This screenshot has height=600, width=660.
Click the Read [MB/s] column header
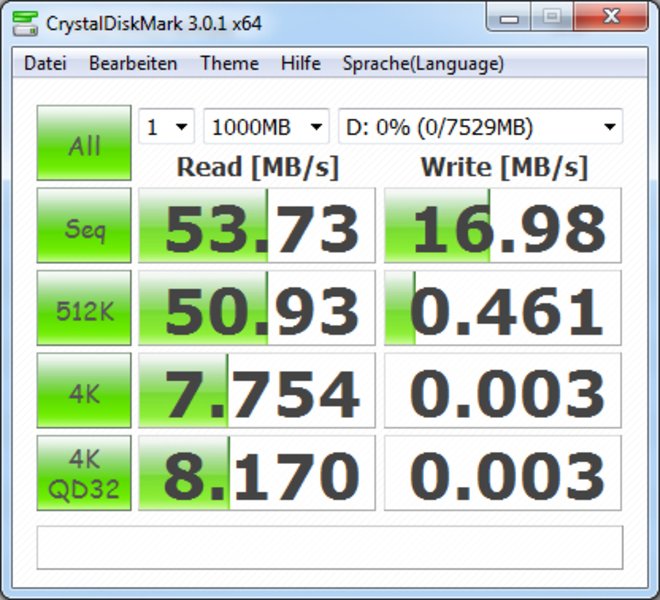pos(258,168)
